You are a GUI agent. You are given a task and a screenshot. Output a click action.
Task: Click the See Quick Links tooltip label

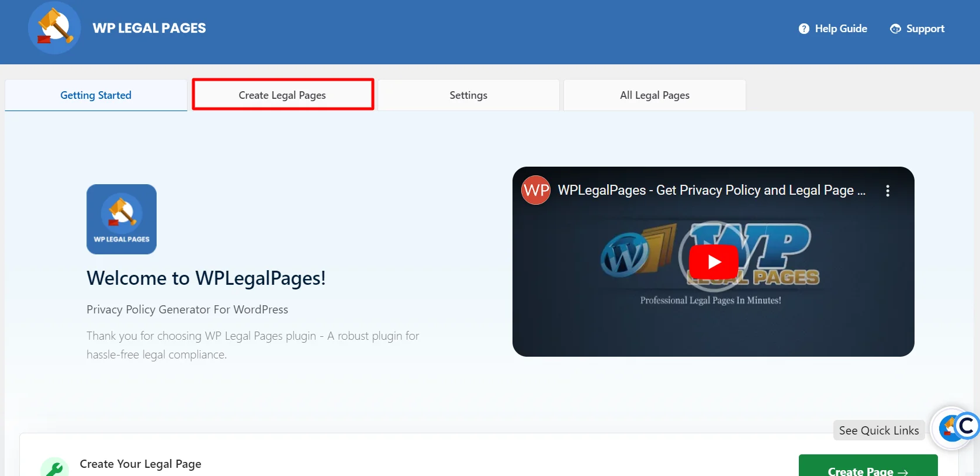pos(879,430)
